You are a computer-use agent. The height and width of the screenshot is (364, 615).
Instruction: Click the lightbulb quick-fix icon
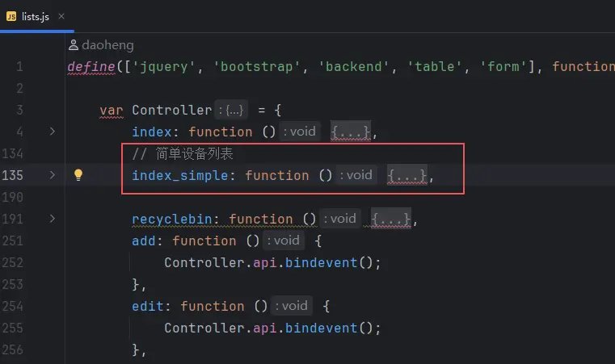click(x=78, y=175)
